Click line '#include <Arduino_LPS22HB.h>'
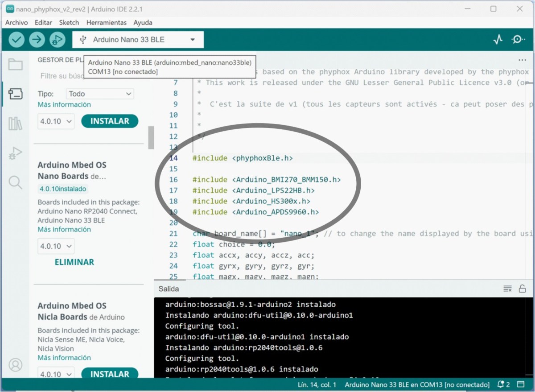 pos(254,190)
